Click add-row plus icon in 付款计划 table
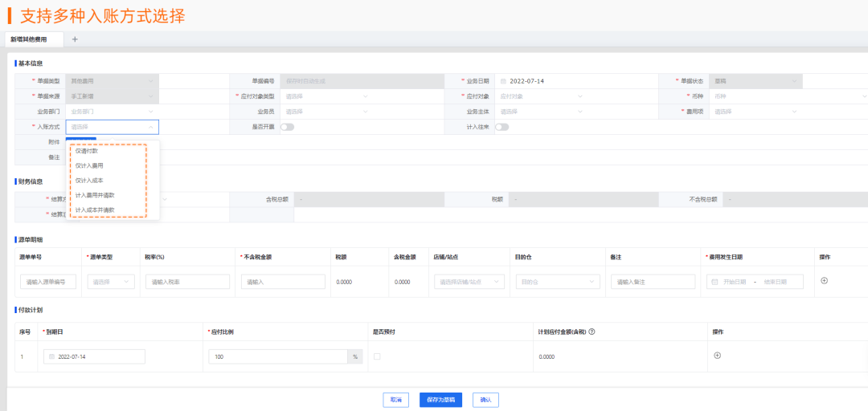The width and height of the screenshot is (868, 411). (x=718, y=356)
